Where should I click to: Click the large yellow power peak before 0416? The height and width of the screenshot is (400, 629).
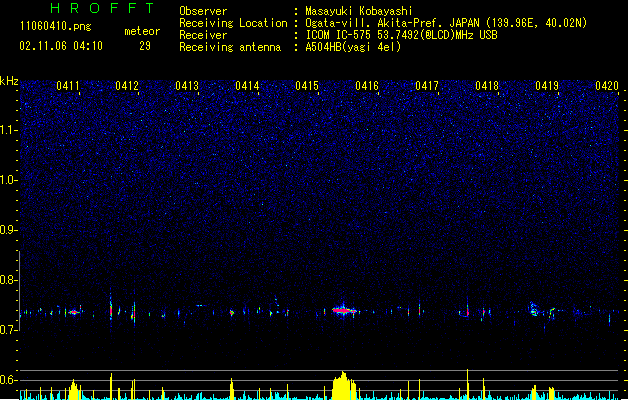point(344,386)
